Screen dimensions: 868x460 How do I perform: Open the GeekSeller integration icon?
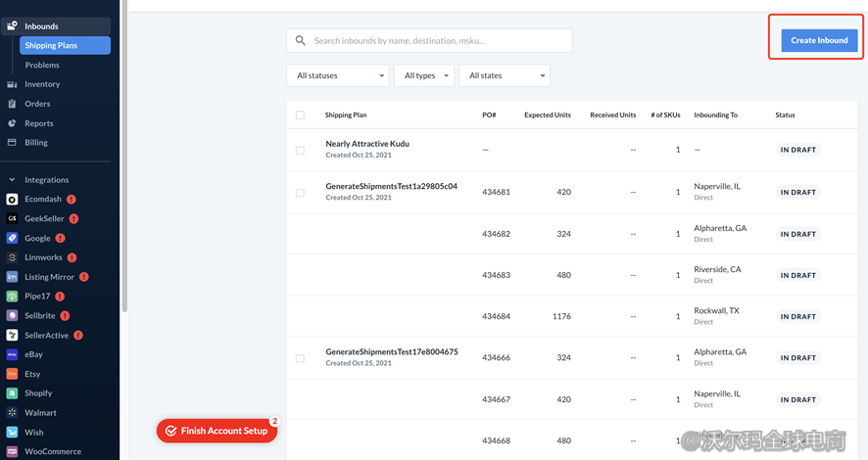pos(13,219)
